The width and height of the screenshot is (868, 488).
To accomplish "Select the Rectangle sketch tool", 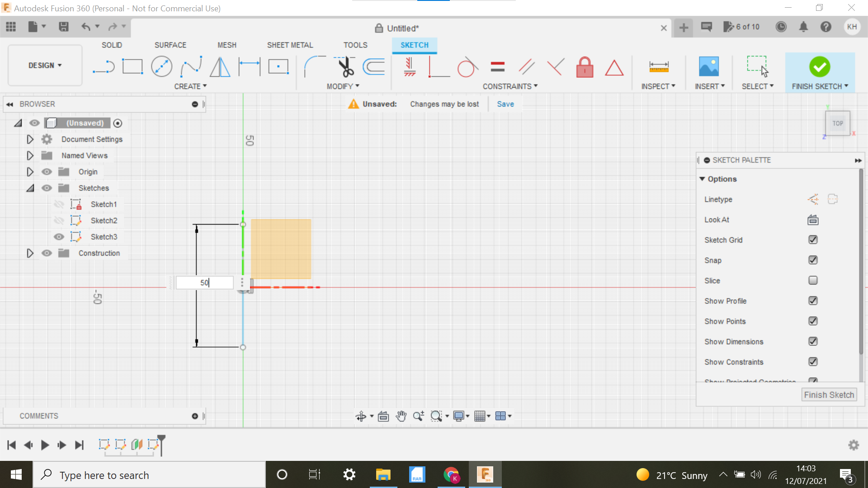I will [132, 66].
